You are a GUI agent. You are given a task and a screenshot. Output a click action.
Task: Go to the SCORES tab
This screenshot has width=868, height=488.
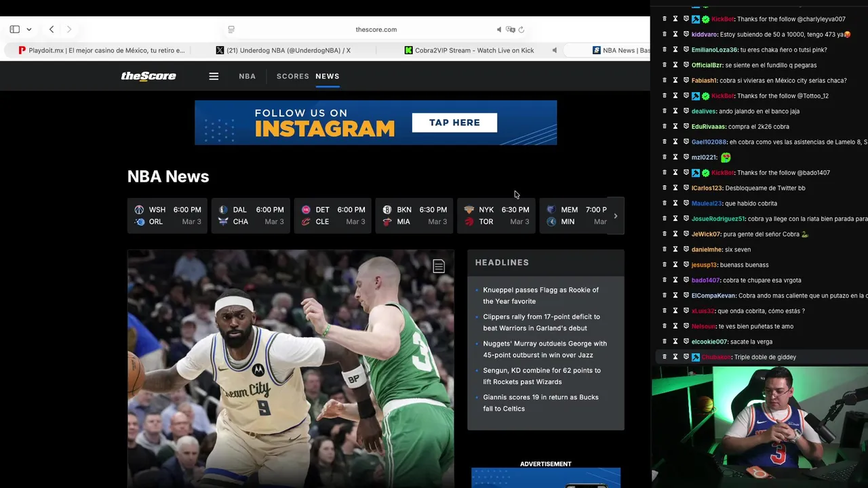coord(293,76)
